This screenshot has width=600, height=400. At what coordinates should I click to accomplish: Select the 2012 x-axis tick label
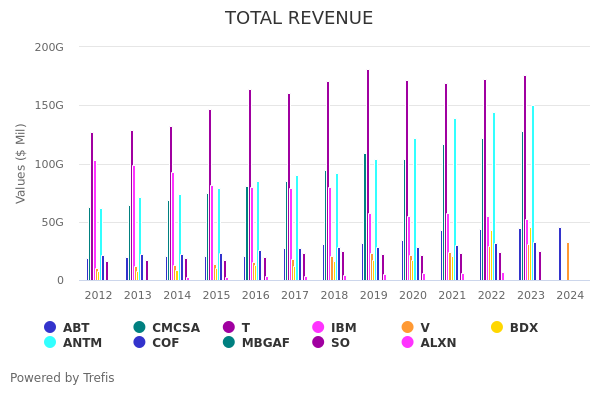coord(98,296)
